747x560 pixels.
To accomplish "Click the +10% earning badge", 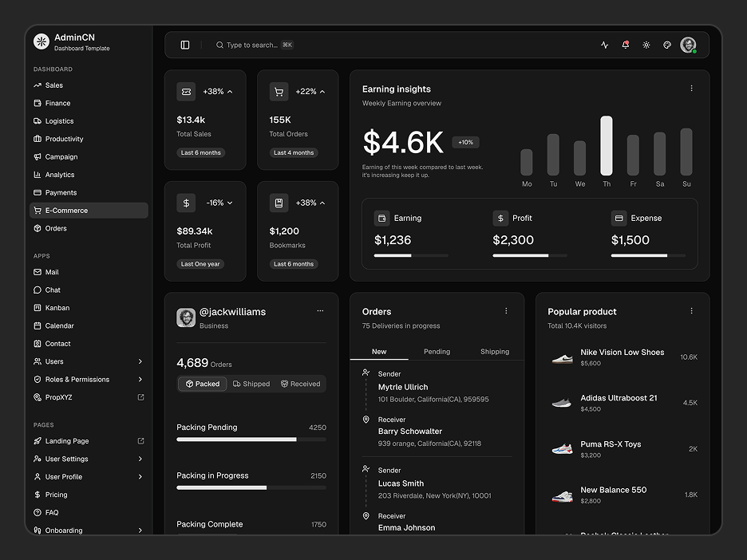I will coord(465,142).
